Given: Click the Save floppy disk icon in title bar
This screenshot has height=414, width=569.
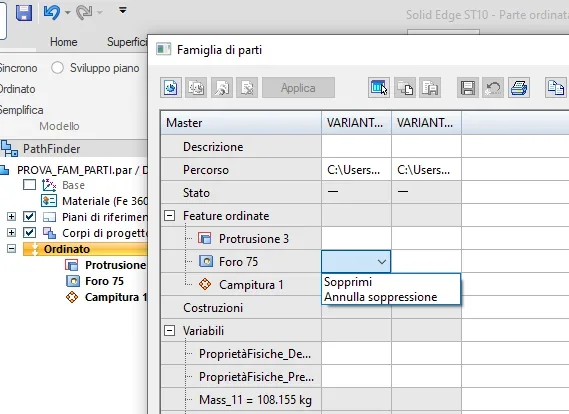Looking at the screenshot, I should (24, 13).
